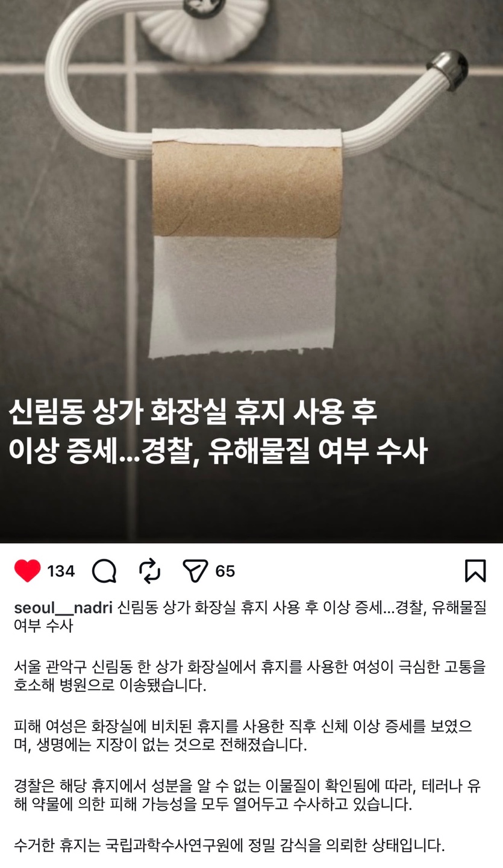Open the seoul__nadri profile
This screenshot has width=503, height=868.
tap(63, 608)
